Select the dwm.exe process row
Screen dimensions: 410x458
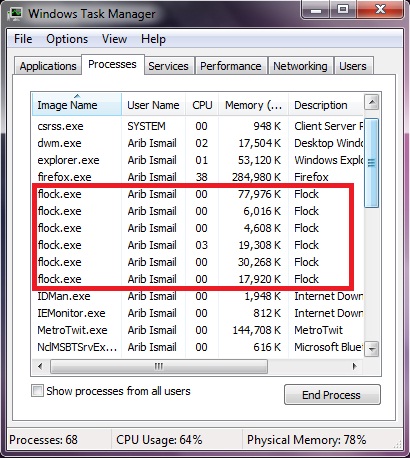tap(197, 143)
